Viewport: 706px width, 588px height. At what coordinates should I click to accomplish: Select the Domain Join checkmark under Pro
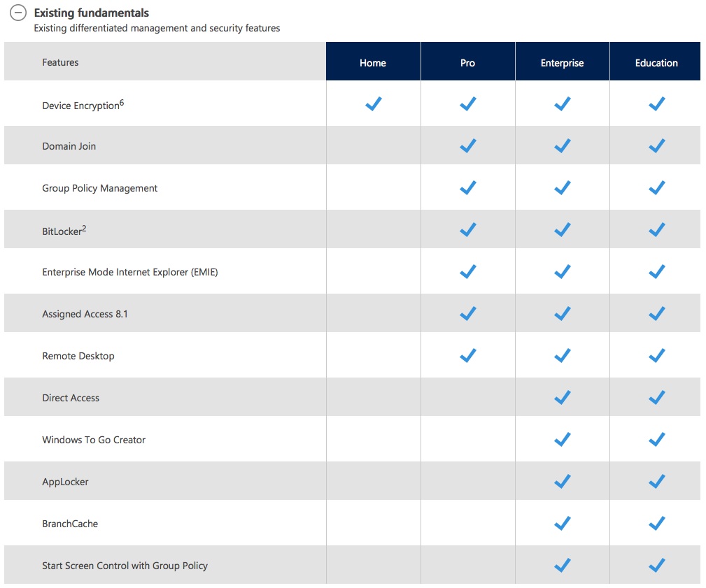pos(467,145)
